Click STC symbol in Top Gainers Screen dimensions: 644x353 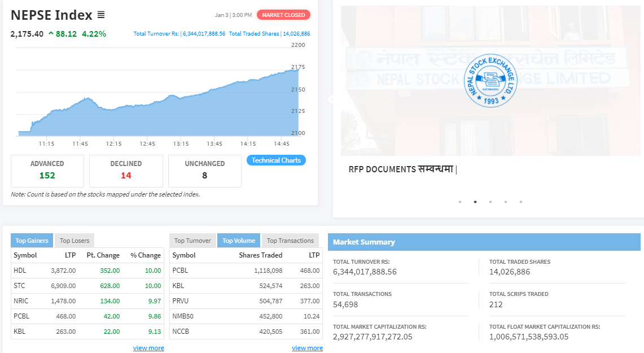19,286
